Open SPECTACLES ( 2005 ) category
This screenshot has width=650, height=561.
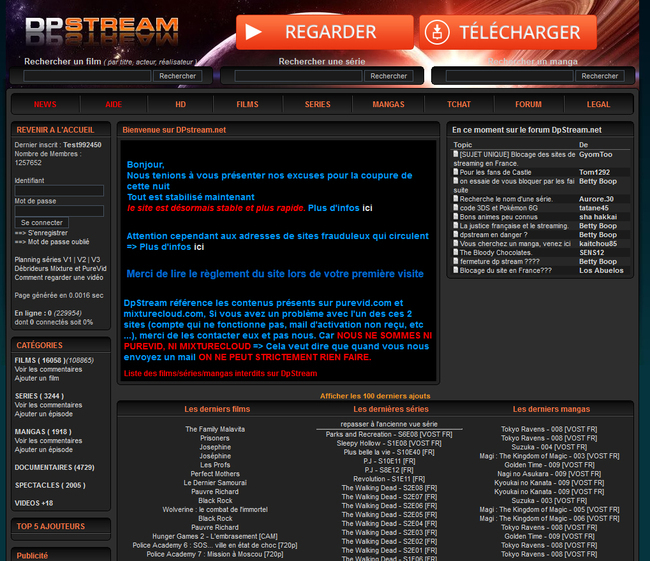tap(50, 485)
